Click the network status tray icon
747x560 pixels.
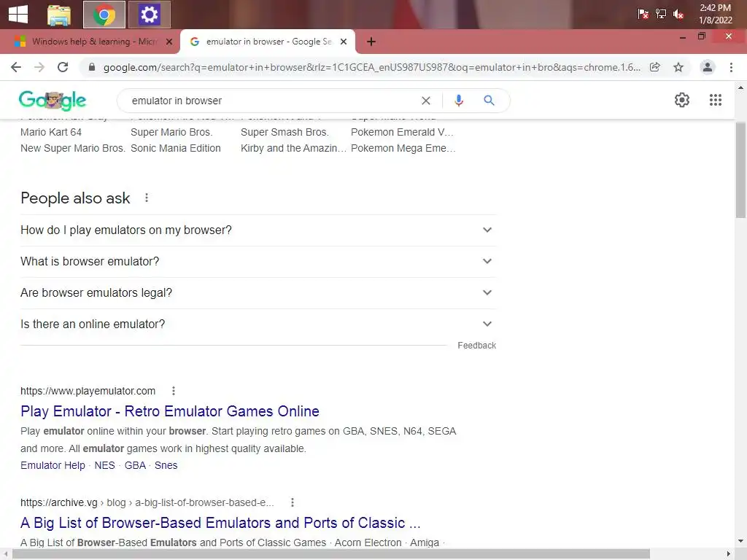(661, 14)
